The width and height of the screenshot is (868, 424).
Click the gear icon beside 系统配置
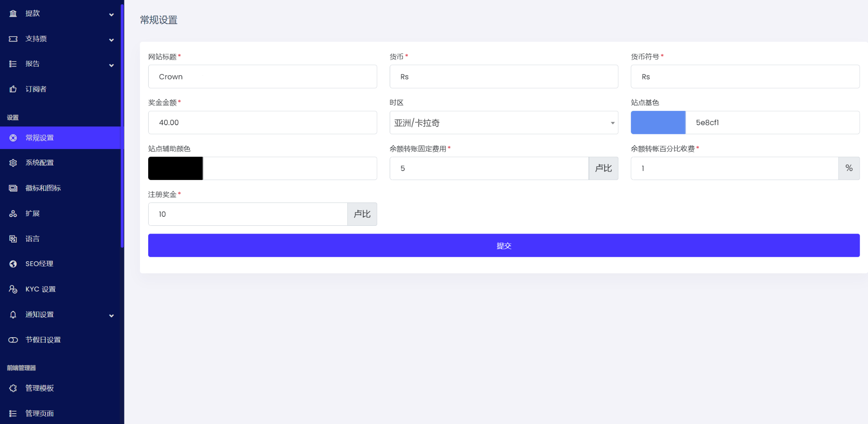click(x=13, y=163)
